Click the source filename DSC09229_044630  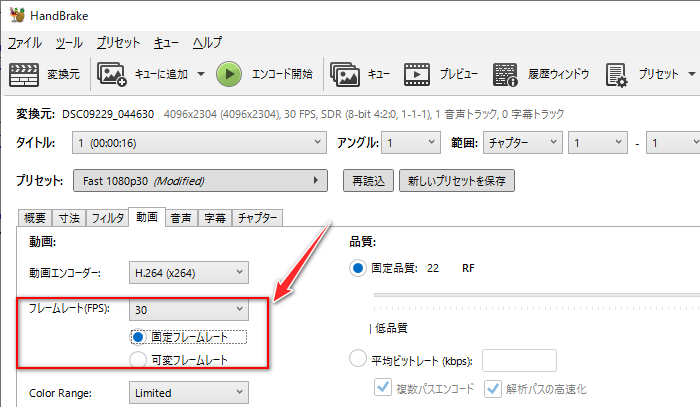coord(108,114)
